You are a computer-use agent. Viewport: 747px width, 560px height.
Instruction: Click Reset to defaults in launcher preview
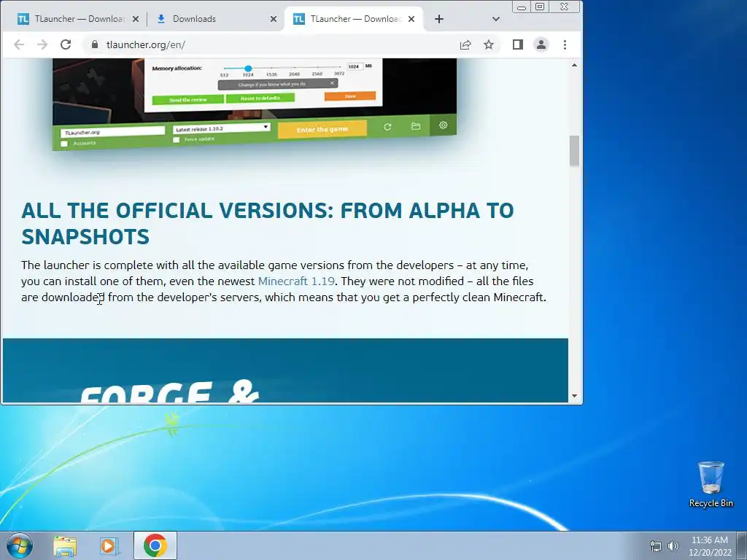(x=260, y=98)
